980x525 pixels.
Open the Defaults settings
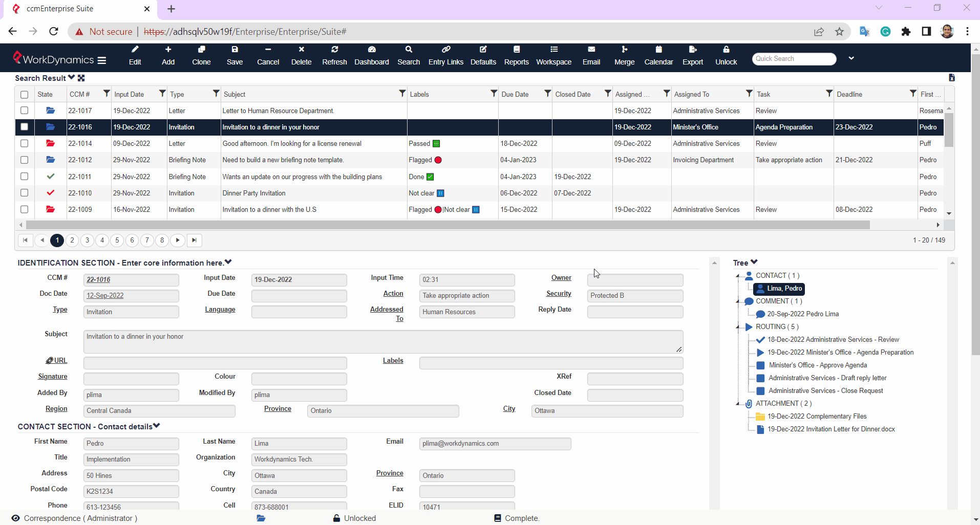click(483, 55)
